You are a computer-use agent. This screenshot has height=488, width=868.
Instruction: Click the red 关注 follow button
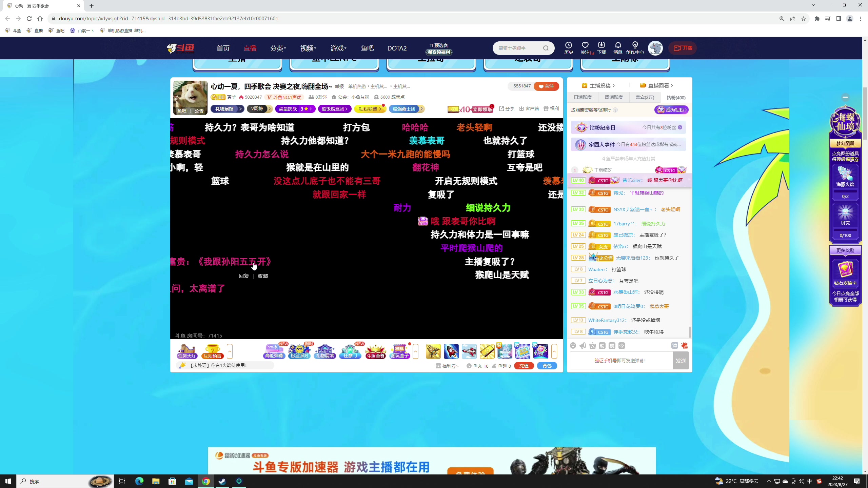[x=546, y=86]
